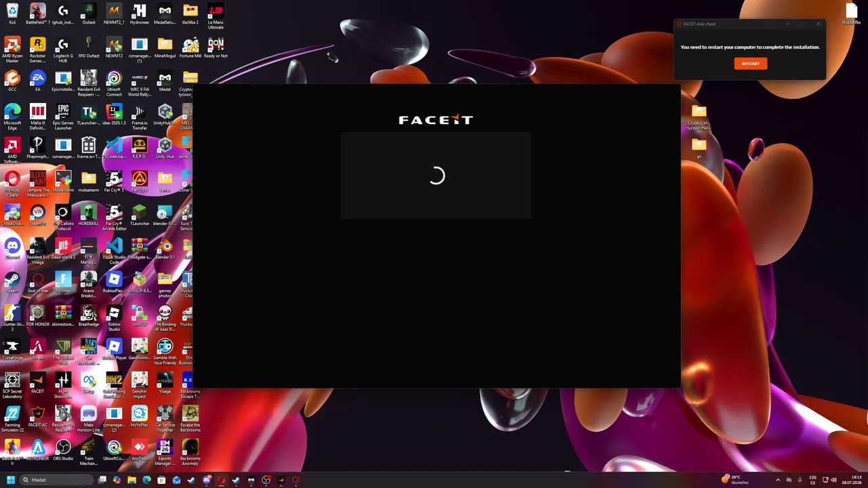Select the FACEIT AC desktop shortcut
Image resolution: width=868 pixels, height=488 pixels.
(x=38, y=417)
